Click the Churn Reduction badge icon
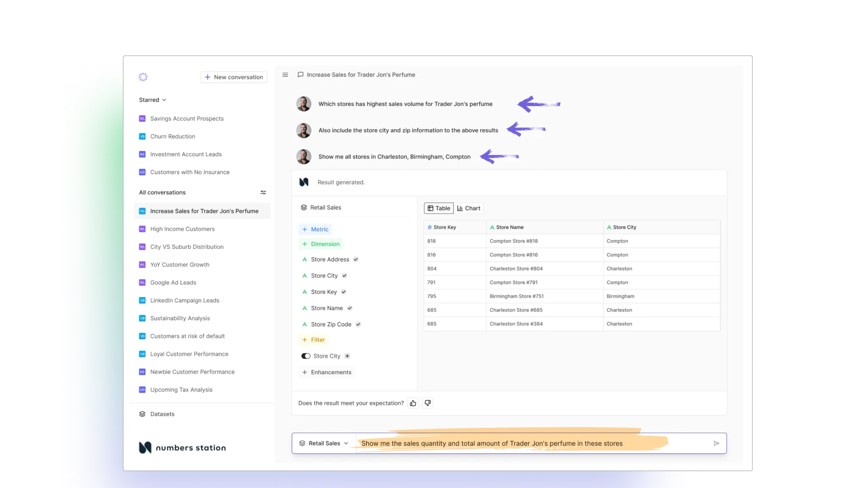 click(142, 136)
